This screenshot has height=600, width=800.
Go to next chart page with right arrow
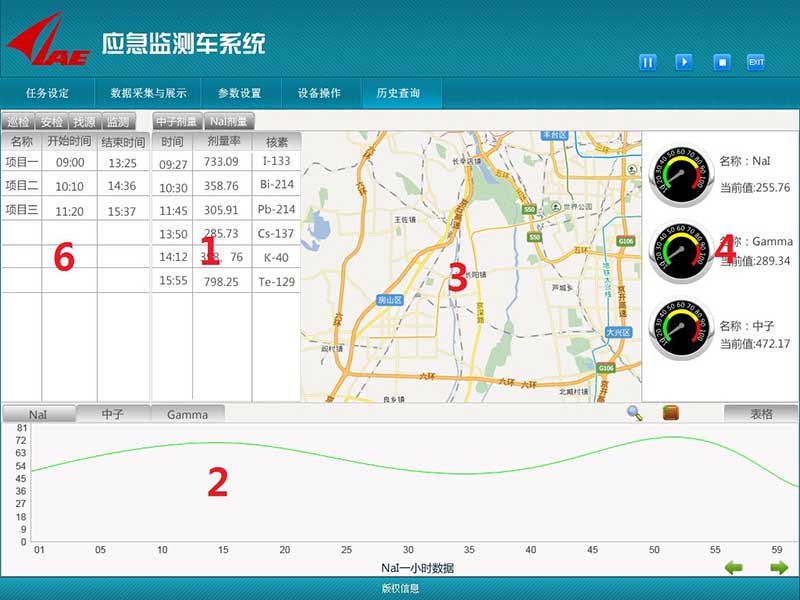[779, 567]
